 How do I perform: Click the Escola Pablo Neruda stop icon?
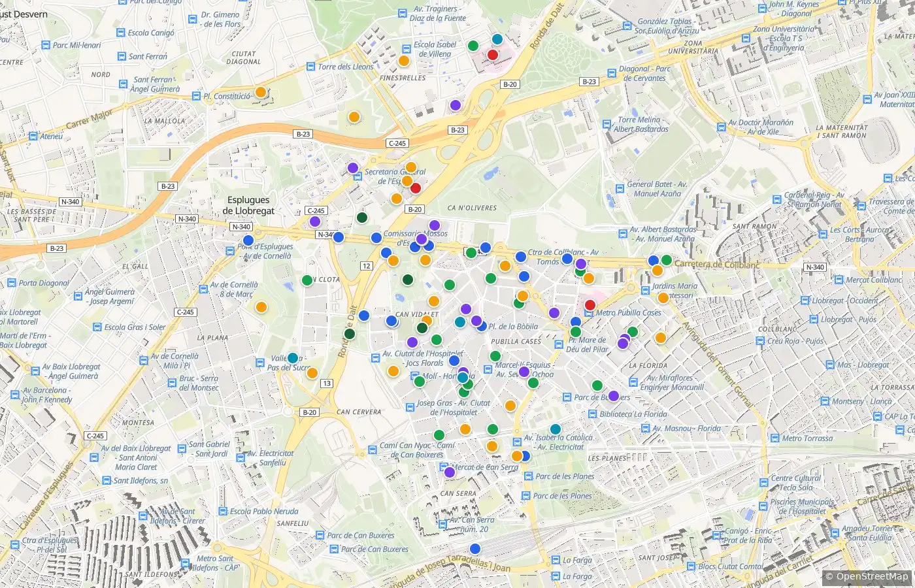click(223, 512)
